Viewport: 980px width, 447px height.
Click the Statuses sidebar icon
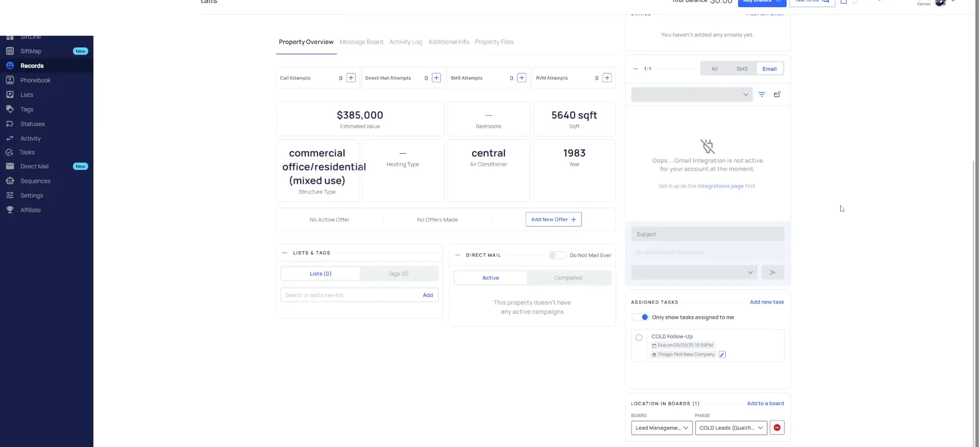[x=10, y=124]
